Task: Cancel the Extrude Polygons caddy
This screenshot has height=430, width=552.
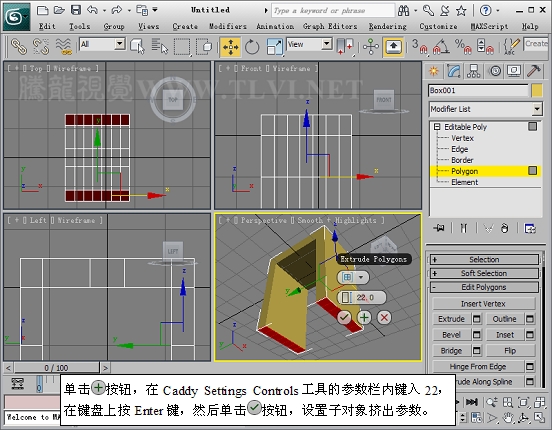Action: point(384,317)
